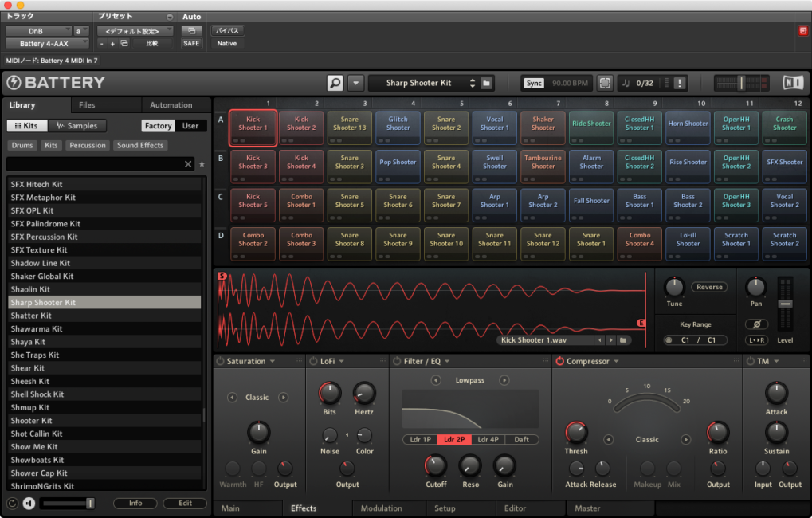Open the Files tab in browser
This screenshot has width=812, height=518.
(87, 105)
